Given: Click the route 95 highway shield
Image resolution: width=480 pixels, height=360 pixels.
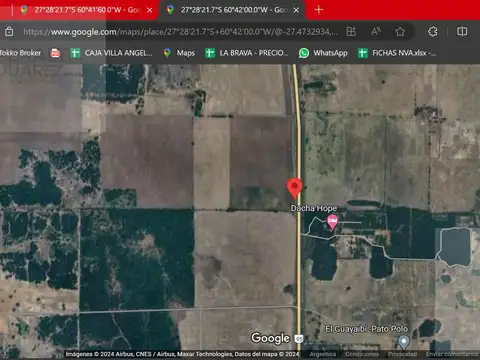Looking at the screenshot, I should pyautogui.click(x=299, y=339).
